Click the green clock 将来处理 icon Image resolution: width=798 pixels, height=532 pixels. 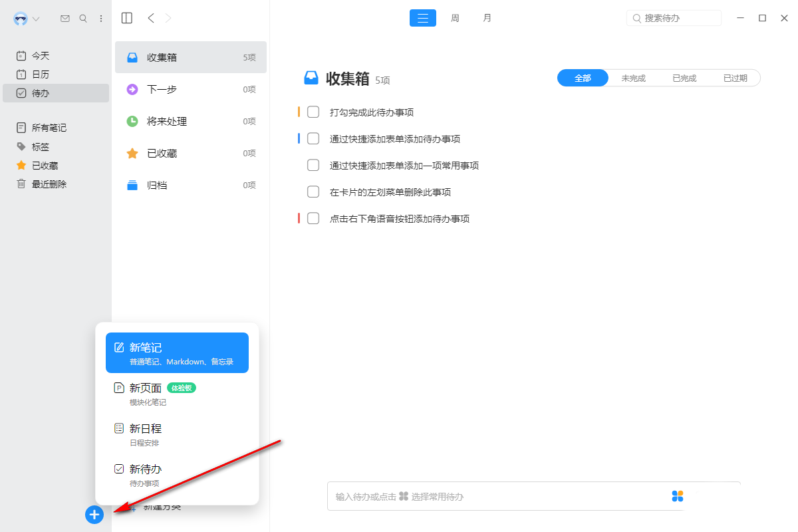(x=132, y=121)
